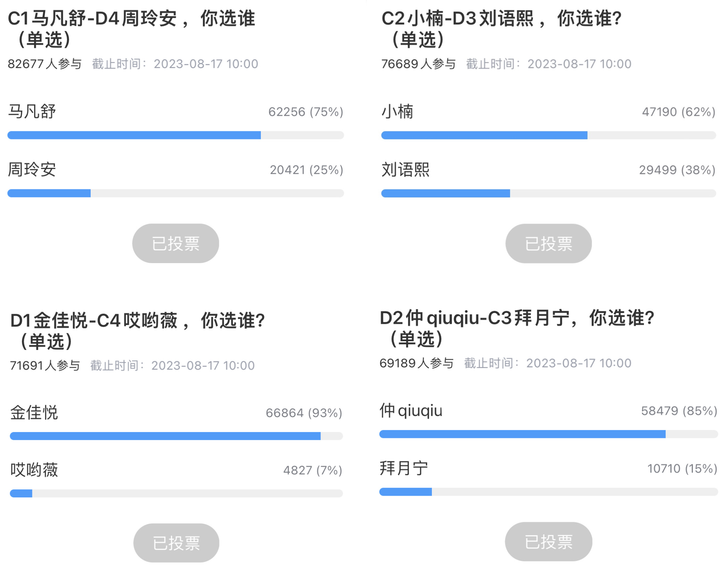Choose the 拜月宁 option label
Screen dimensions: 728x570
[x=404, y=468]
